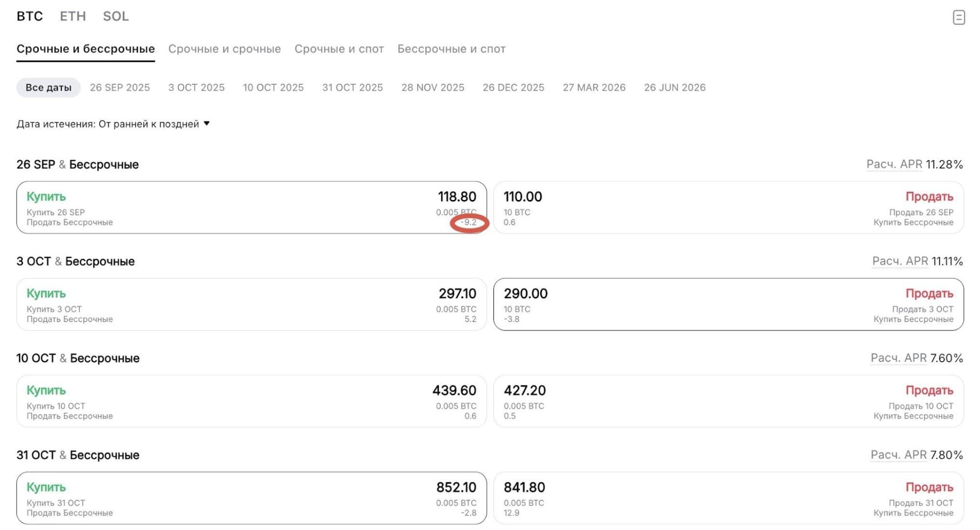Viewport: 980px width, 530px height.
Task: Click Купить card at 852.10 for 31 OCT
Action: point(251,498)
